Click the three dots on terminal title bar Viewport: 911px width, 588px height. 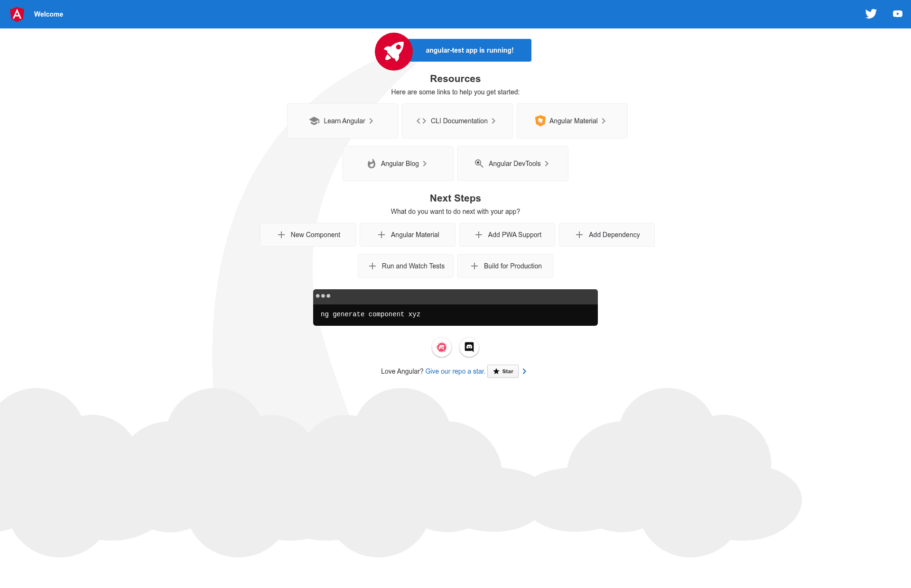[323, 296]
